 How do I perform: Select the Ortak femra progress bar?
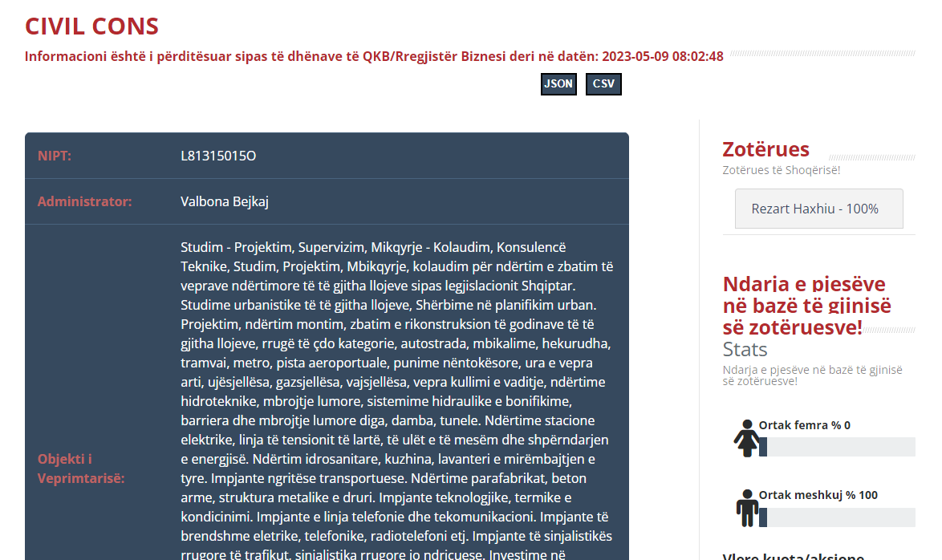pyautogui.click(x=837, y=447)
